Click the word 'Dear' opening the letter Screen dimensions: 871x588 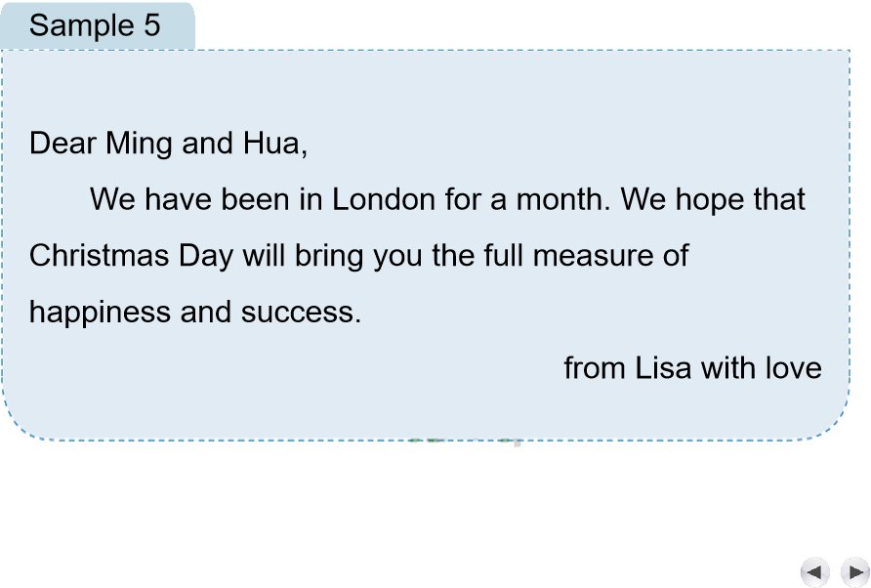click(63, 144)
